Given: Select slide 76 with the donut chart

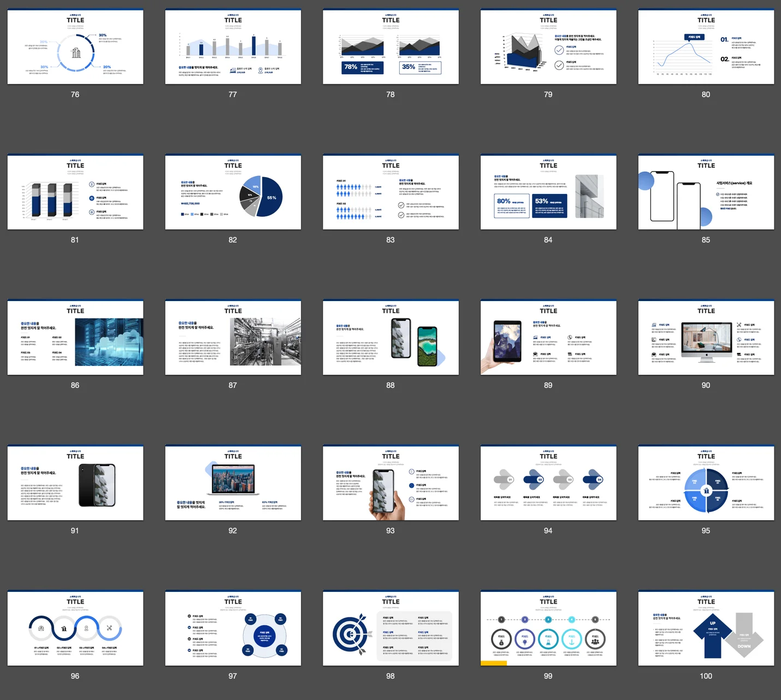Looking at the screenshot, I should click(75, 47).
